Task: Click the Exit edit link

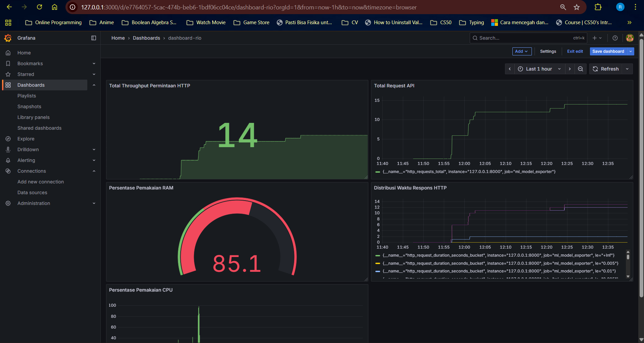Action: coord(575,51)
